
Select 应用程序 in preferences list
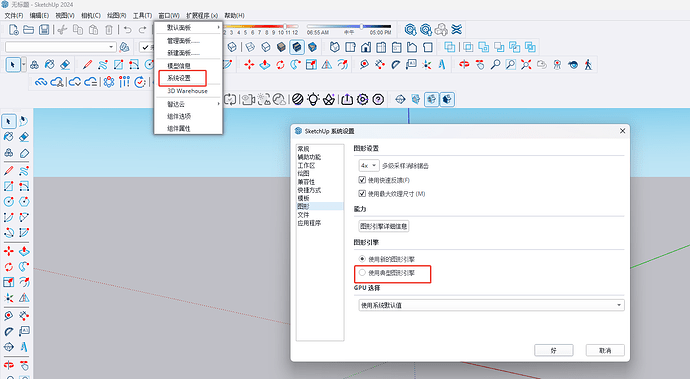click(309, 223)
